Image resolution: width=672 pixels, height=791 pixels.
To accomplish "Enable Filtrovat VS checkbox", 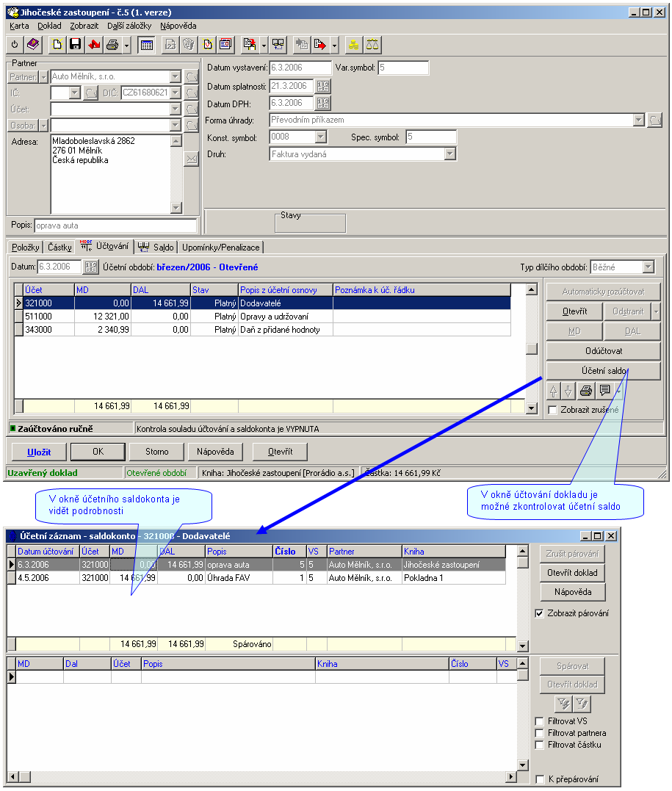I will [x=539, y=721].
